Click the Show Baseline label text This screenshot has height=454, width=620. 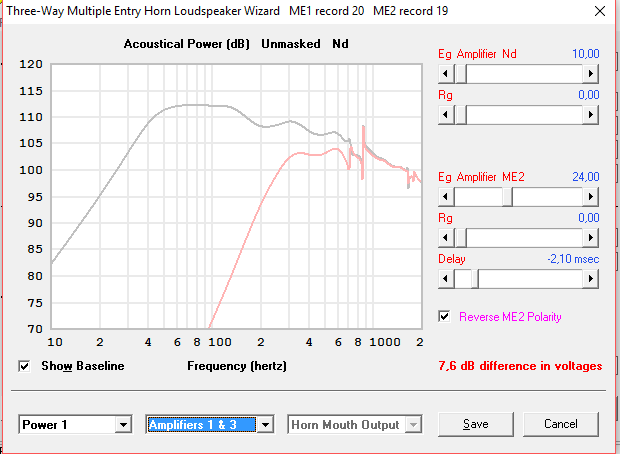83,366
